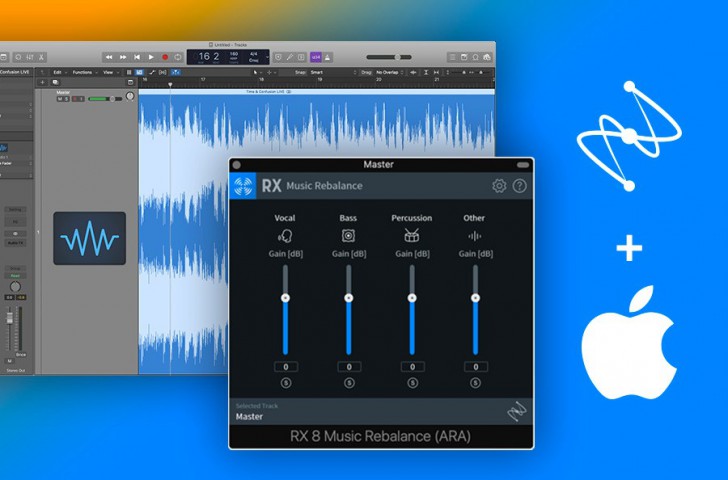Screen dimensions: 728x480
Task: Click the Bass speaker icon
Action: (x=348, y=236)
